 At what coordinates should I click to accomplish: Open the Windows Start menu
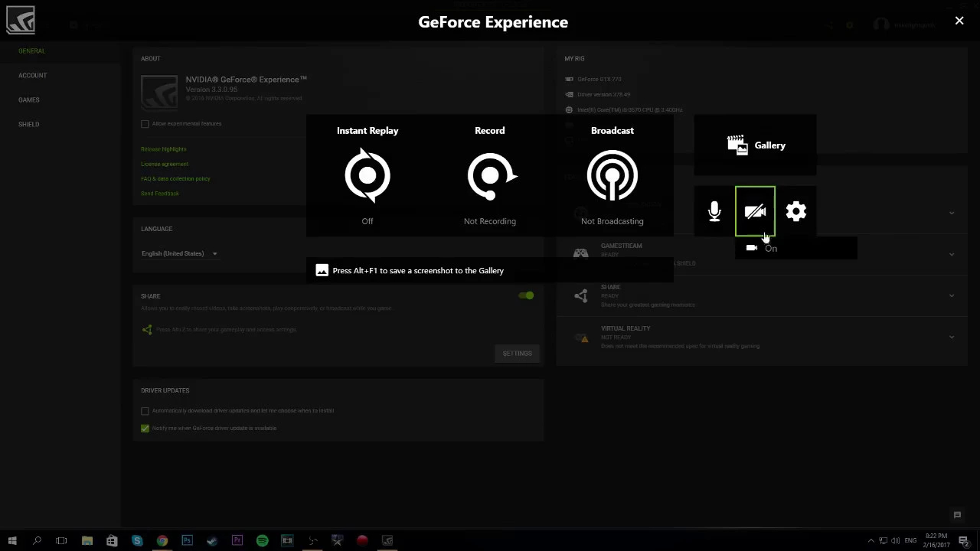[x=12, y=540]
